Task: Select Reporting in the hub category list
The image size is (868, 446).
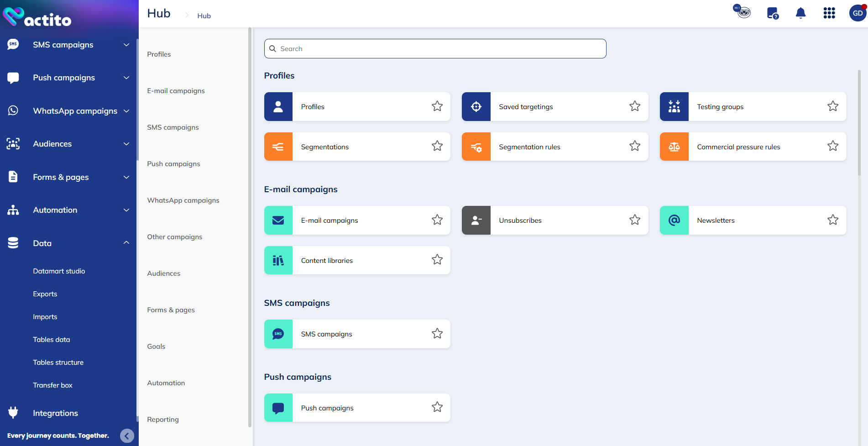Action: pos(163,420)
